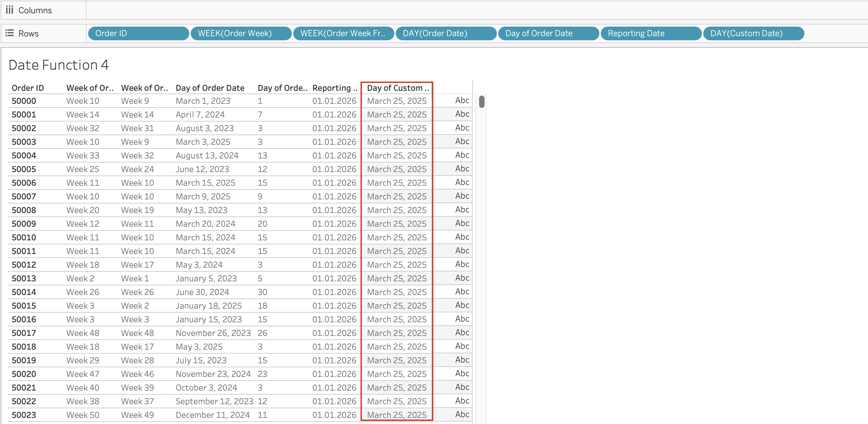Select the Day of Order Date pill
Image resolution: width=868 pixels, height=424 pixels.
click(548, 33)
